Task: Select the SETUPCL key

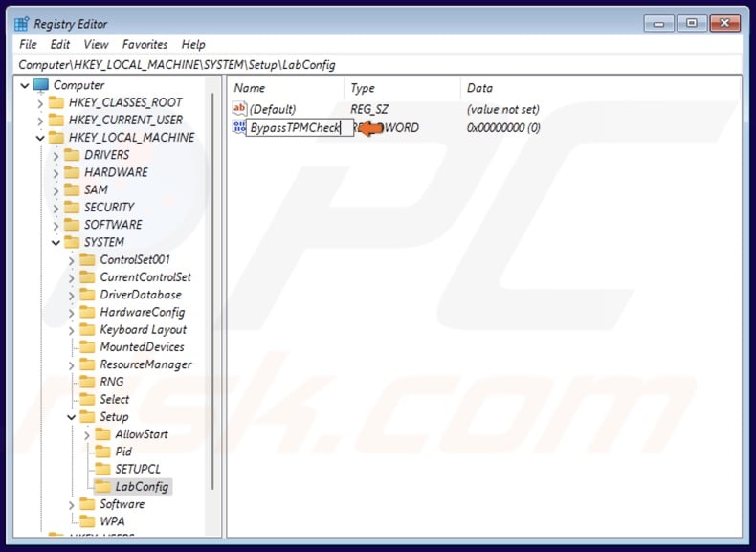Action: [x=138, y=469]
